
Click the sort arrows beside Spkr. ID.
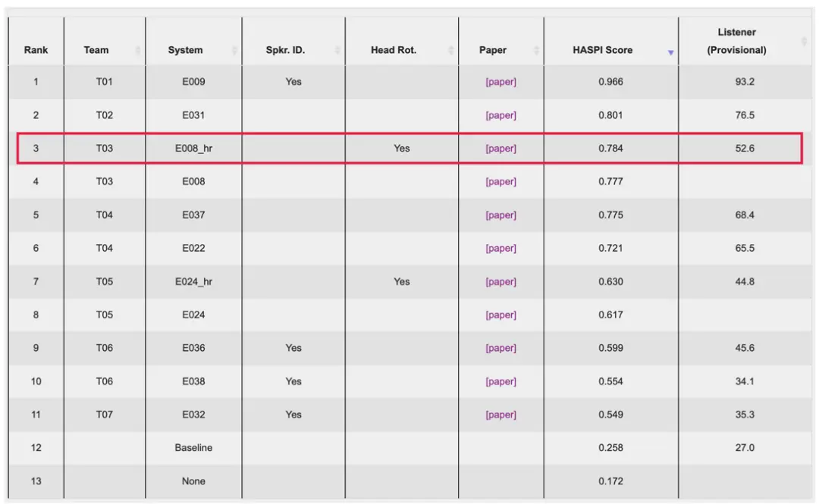tap(337, 50)
